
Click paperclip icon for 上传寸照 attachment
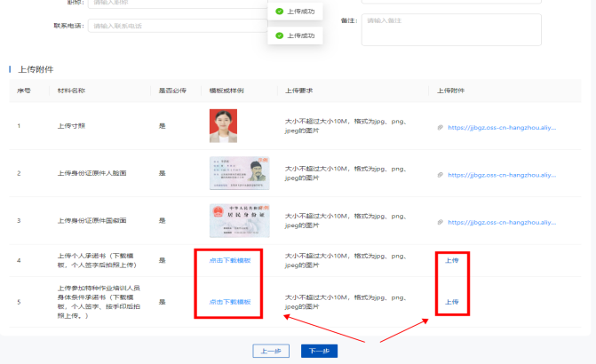[440, 127]
